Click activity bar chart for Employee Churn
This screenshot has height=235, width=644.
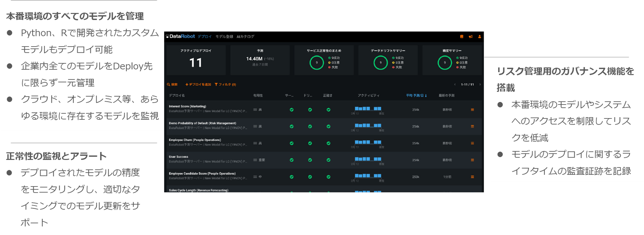tap(368, 142)
